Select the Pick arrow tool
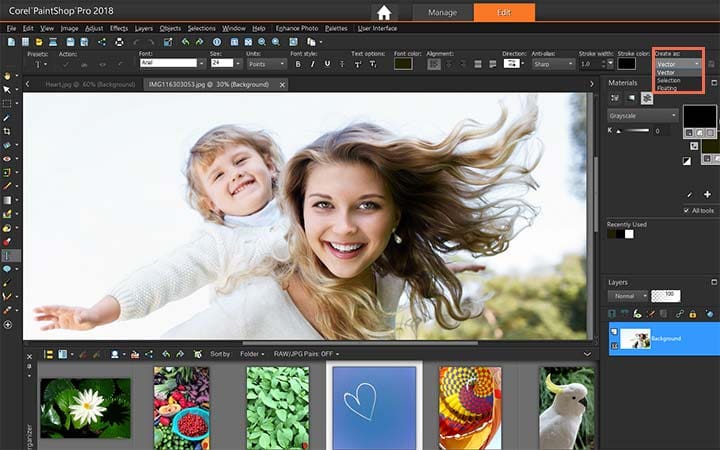Viewport: 720px width, 450px height. (x=7, y=90)
